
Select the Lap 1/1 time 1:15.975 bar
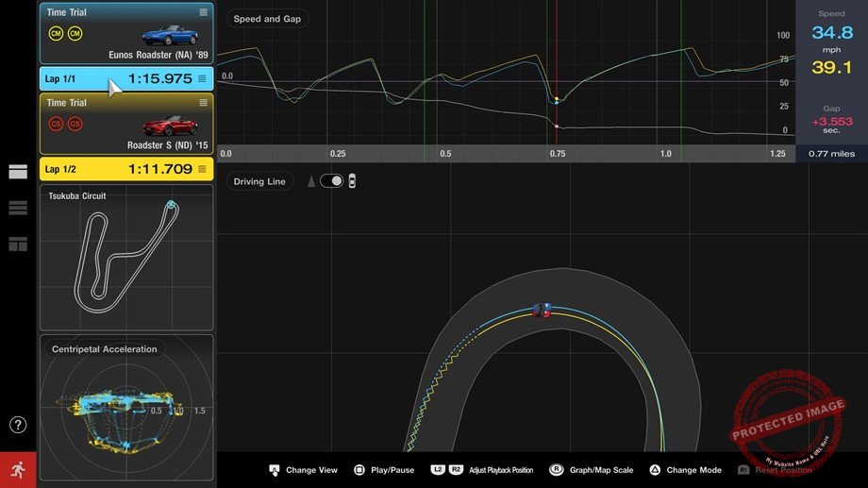click(x=126, y=78)
